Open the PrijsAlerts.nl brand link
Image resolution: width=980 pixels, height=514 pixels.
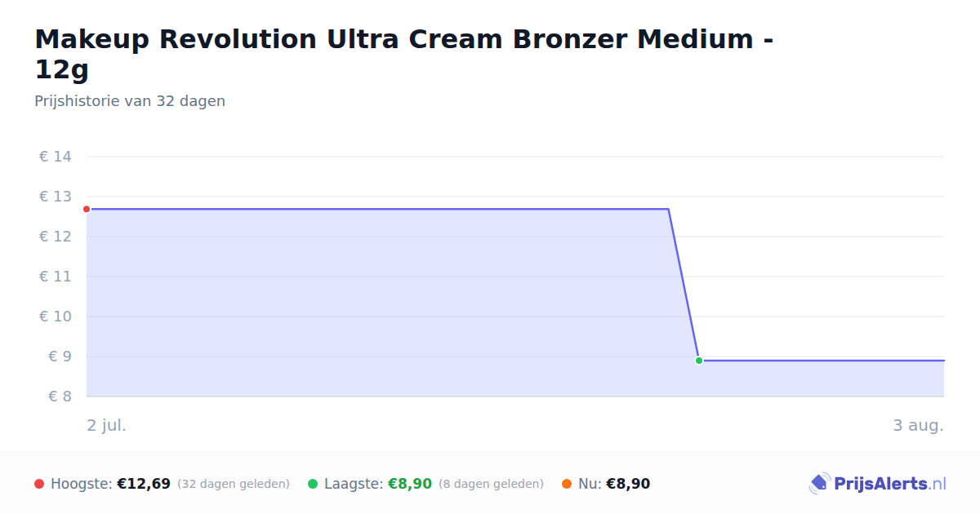(x=877, y=484)
